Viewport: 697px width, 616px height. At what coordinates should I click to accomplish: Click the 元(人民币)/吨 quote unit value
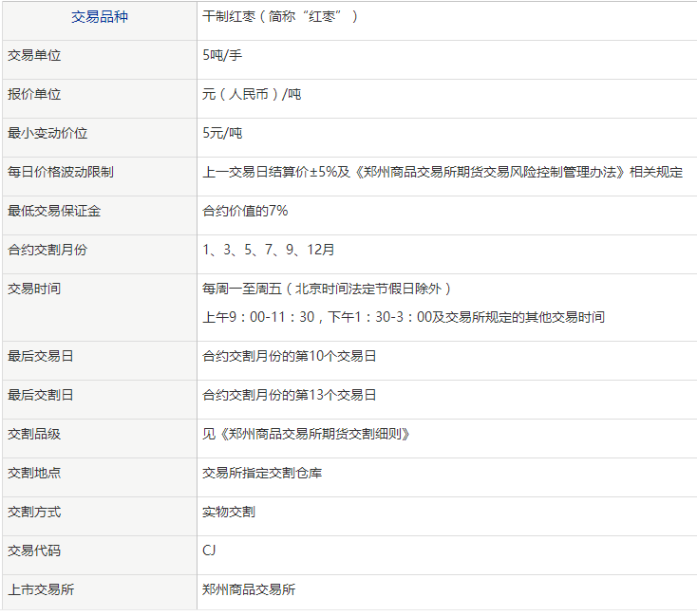(252, 94)
